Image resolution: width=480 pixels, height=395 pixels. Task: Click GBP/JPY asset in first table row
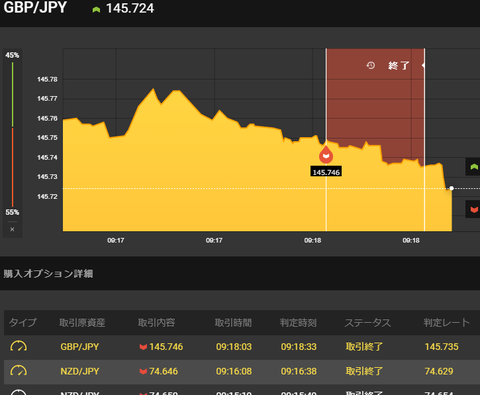click(x=80, y=347)
